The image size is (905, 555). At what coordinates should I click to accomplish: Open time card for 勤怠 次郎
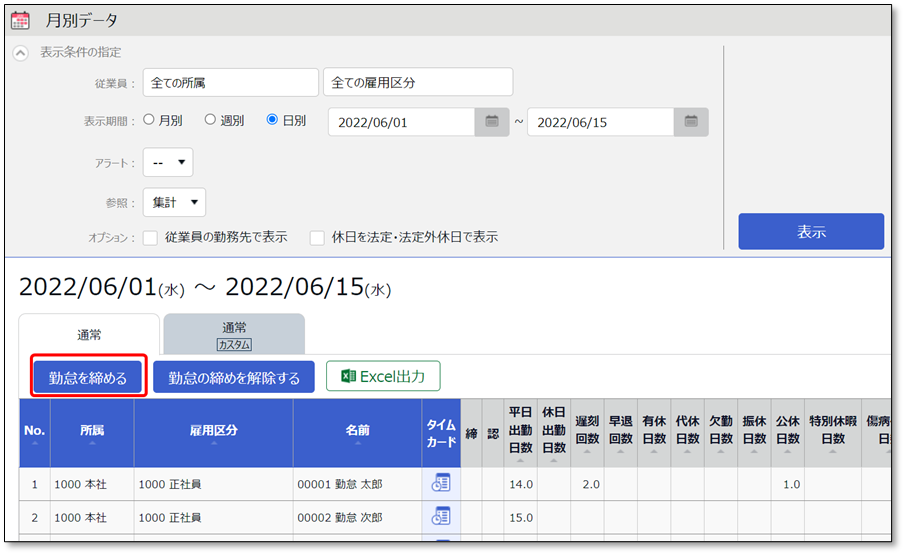[441, 517]
